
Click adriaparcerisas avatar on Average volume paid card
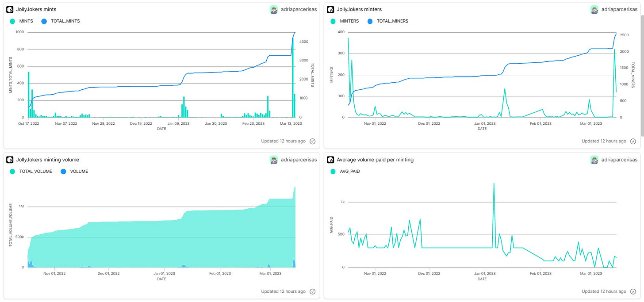594,160
